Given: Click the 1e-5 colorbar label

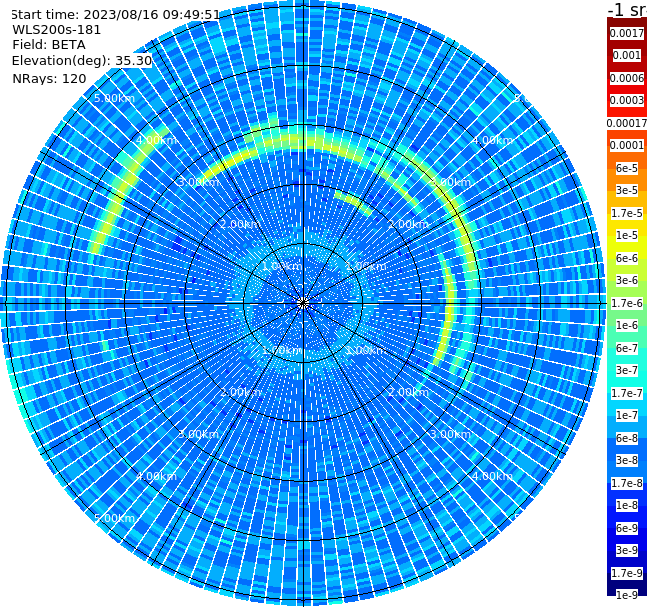Looking at the screenshot, I should coord(627,235).
